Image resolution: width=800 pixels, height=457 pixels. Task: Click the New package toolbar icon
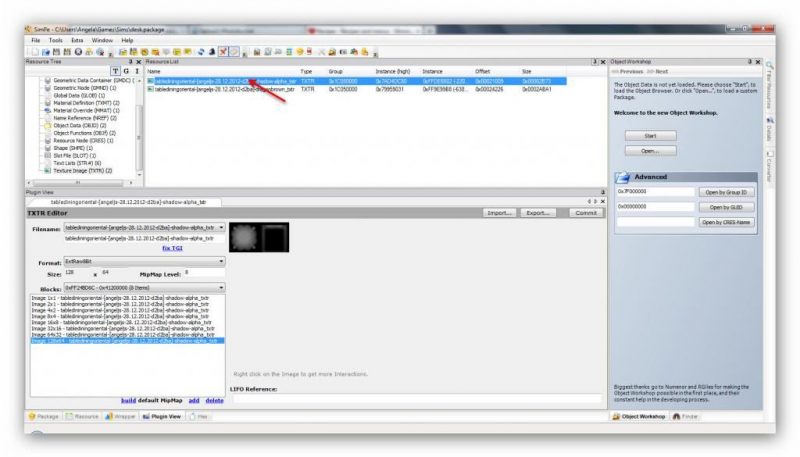(x=35, y=50)
